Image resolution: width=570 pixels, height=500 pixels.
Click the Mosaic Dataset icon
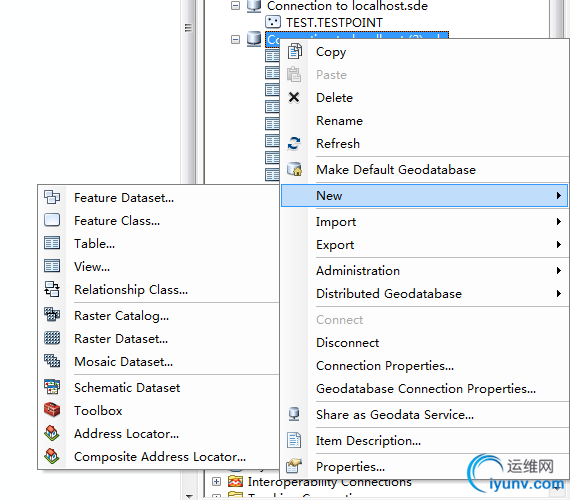coord(52,361)
